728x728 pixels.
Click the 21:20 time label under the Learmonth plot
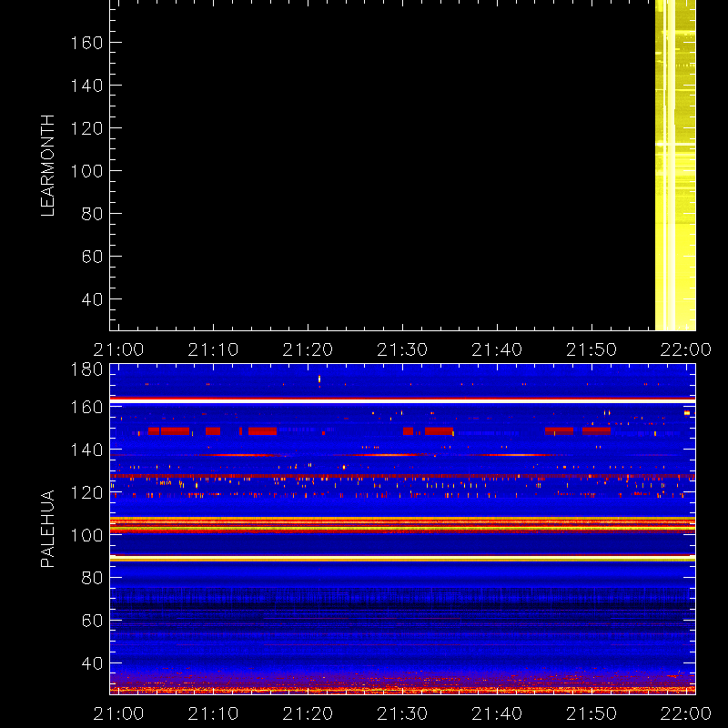pos(308,349)
